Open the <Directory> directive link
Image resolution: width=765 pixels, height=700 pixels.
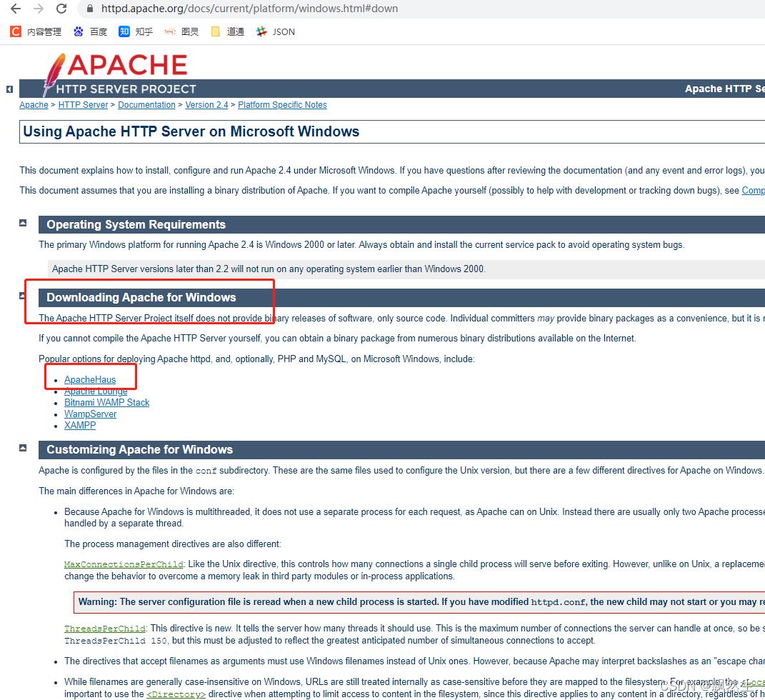176,694
